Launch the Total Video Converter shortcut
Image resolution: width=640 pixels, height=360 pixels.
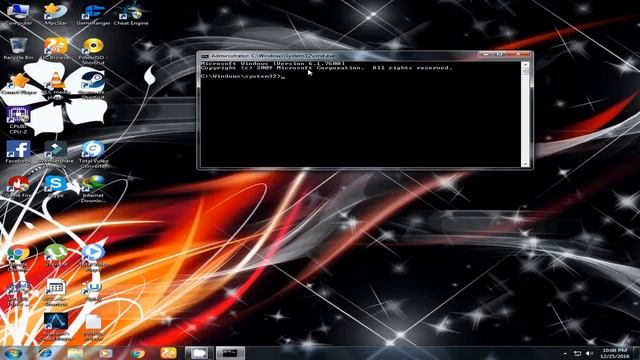click(x=93, y=154)
